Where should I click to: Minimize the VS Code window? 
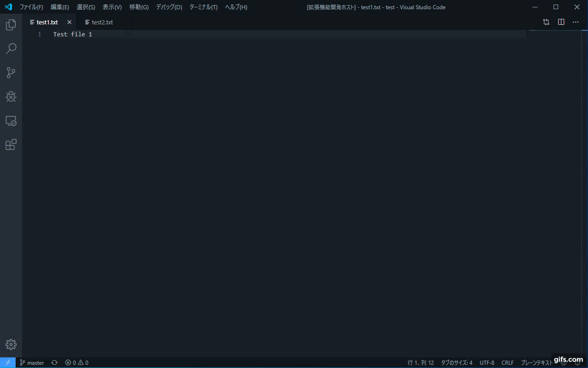(535, 7)
